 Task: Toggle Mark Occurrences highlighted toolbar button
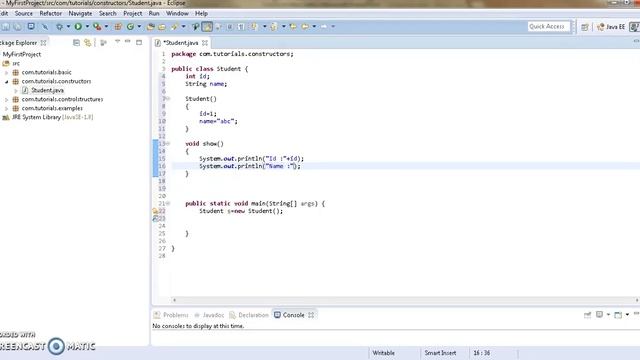point(207,27)
